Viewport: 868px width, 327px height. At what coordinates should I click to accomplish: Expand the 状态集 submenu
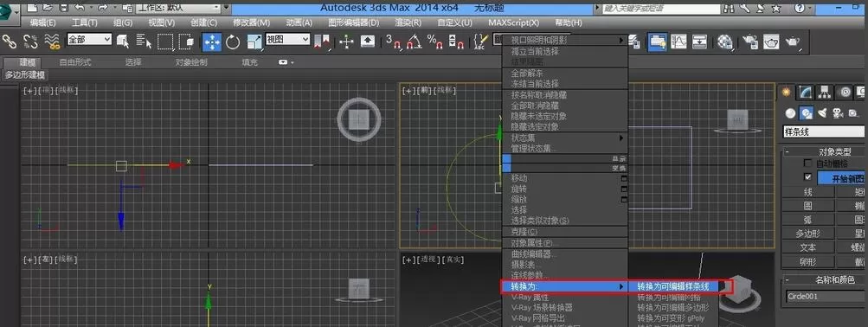(564, 138)
